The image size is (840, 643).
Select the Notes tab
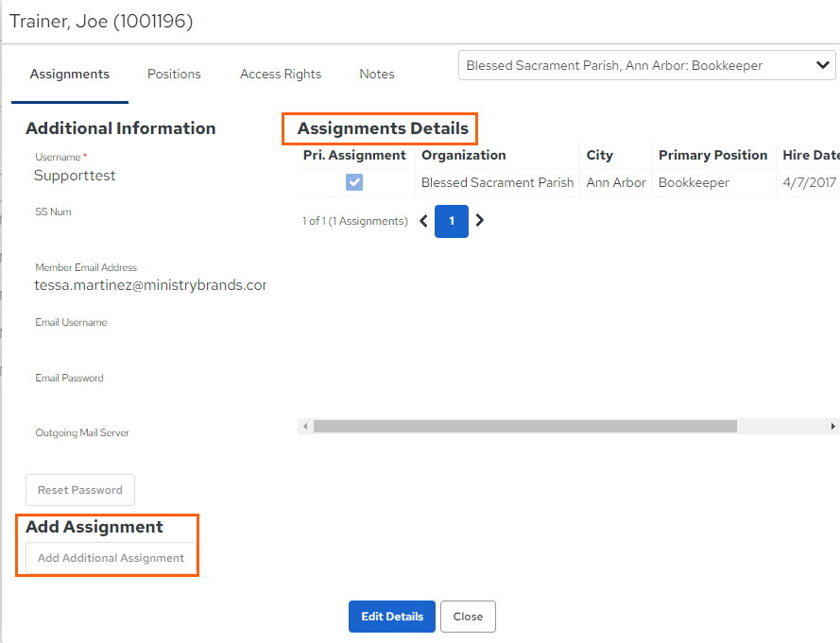tap(377, 74)
